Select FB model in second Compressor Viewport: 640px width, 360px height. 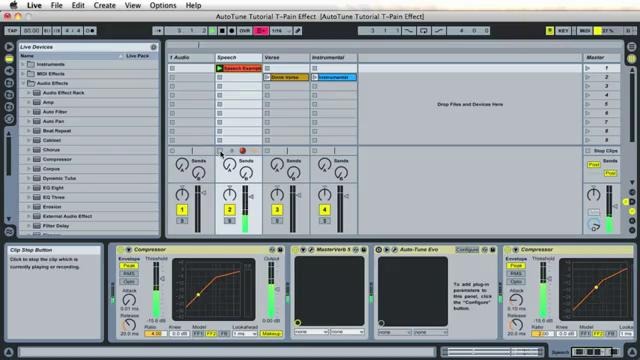pyautogui.click(x=611, y=333)
